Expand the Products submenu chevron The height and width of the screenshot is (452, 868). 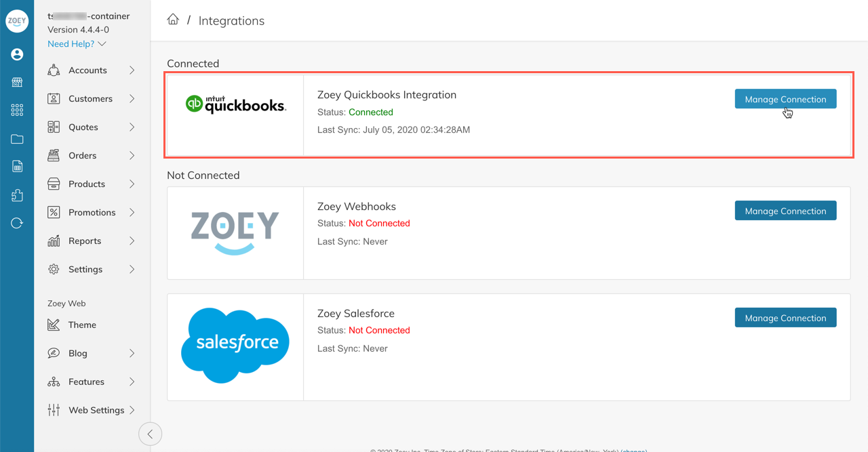[x=132, y=184]
